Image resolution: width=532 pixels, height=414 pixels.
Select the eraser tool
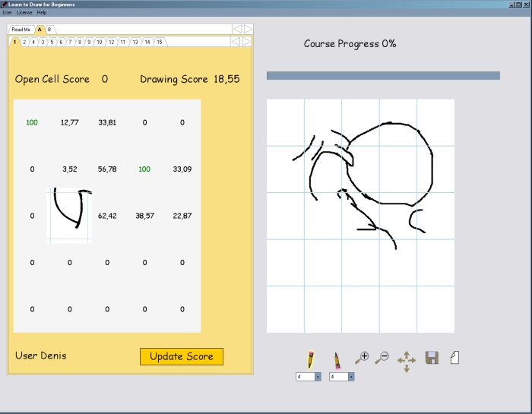tap(337, 359)
